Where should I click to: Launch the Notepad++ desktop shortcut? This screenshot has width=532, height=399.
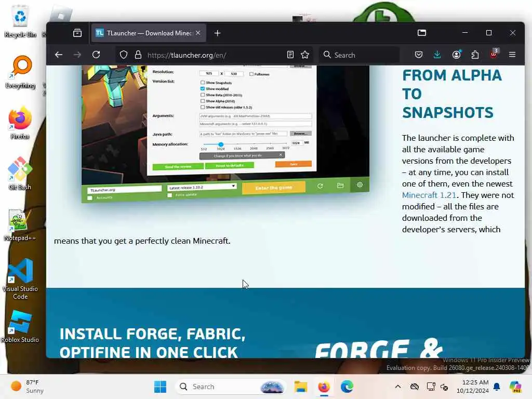point(20,225)
